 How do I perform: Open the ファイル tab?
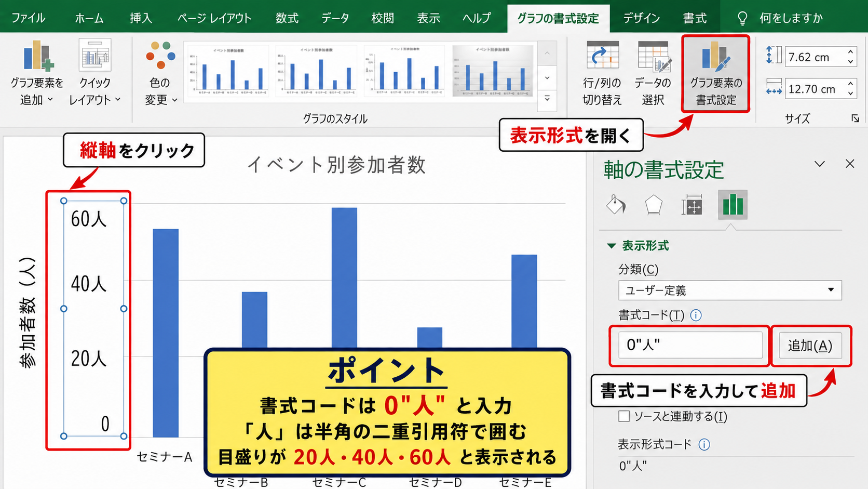(x=29, y=18)
